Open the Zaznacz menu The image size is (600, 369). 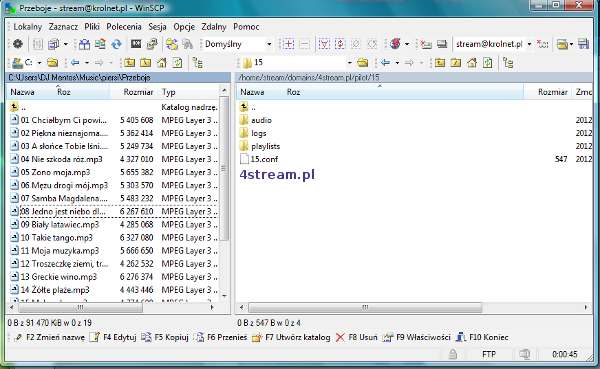point(63,27)
